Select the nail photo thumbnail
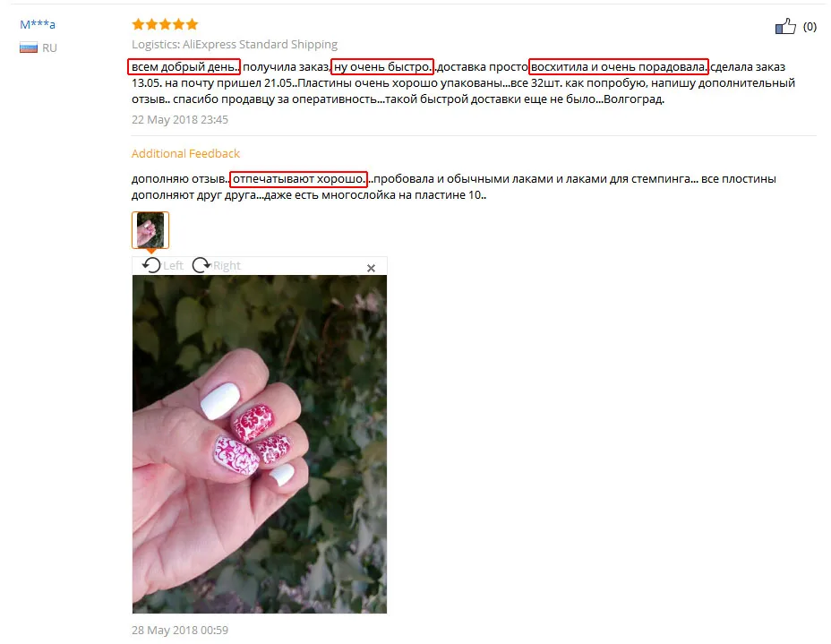This screenshot has width=831, height=644. [x=150, y=230]
